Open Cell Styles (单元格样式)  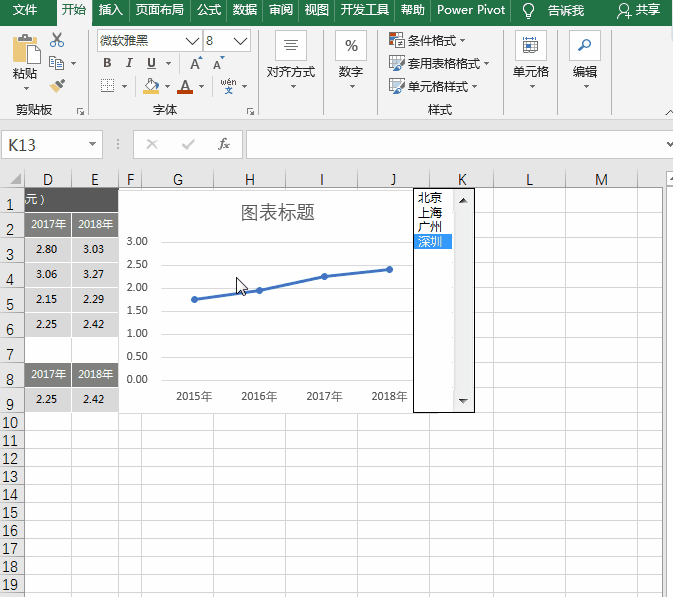click(434, 86)
